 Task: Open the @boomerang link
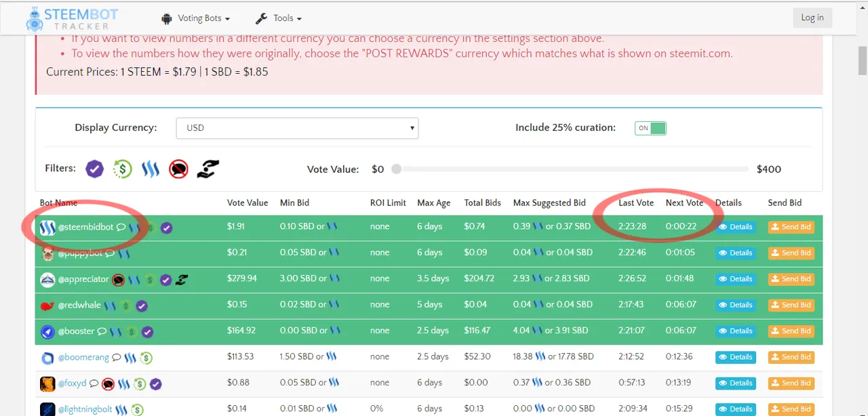pos(83,357)
